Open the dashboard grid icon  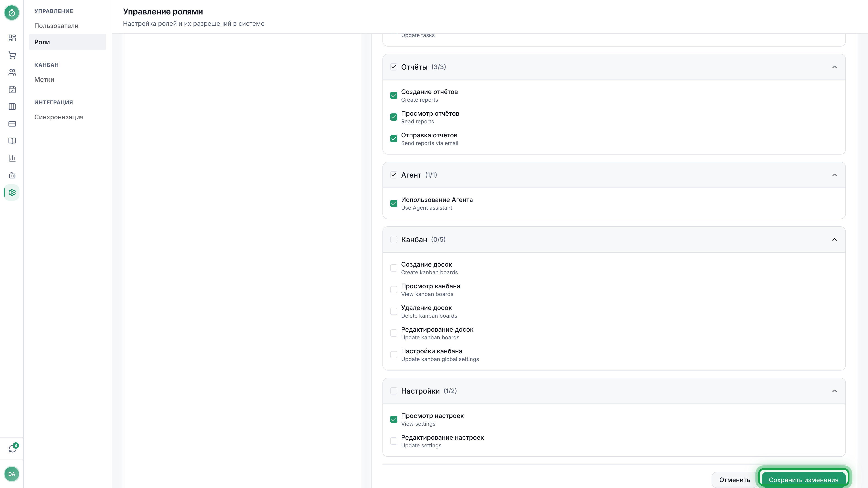pos(12,38)
